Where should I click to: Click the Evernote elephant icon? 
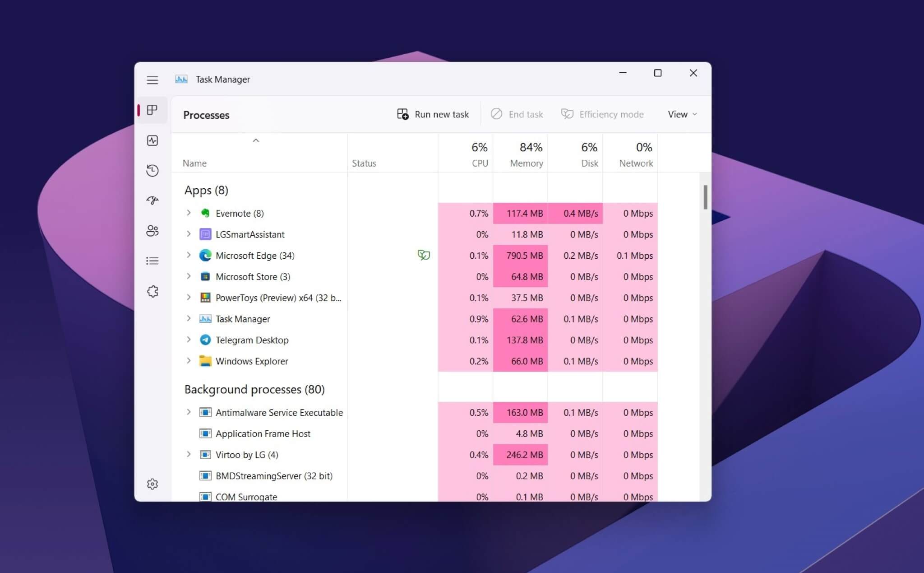205,213
